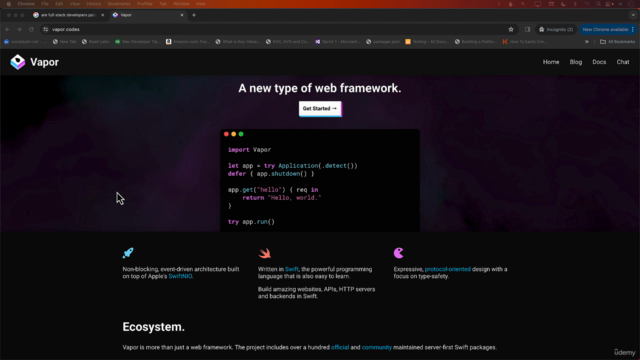Open the Read Later bookmark
The image size is (640, 360).
coord(96,42)
